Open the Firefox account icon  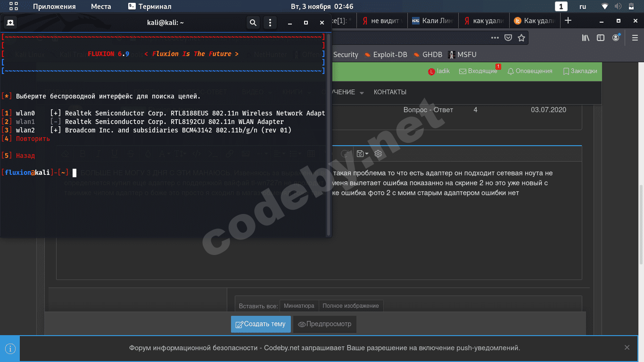pyautogui.click(x=616, y=38)
